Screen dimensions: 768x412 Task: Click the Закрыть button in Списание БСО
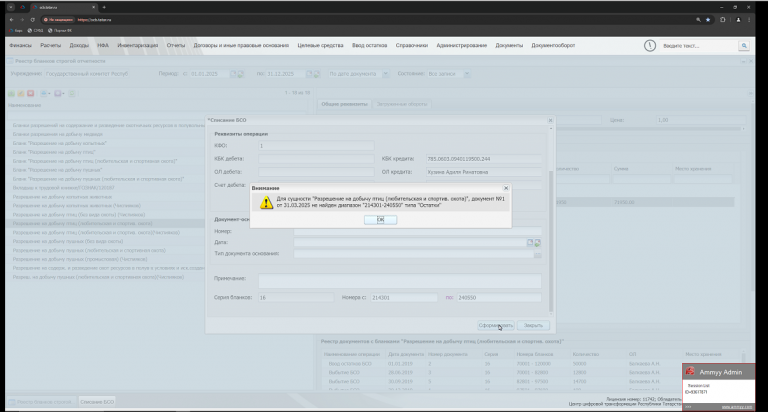(x=533, y=325)
